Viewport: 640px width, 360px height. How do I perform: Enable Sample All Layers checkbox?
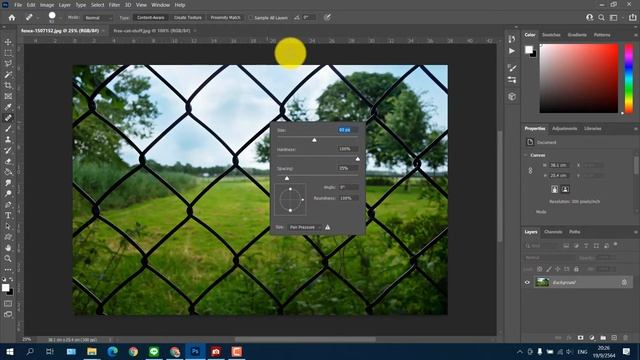251,18
